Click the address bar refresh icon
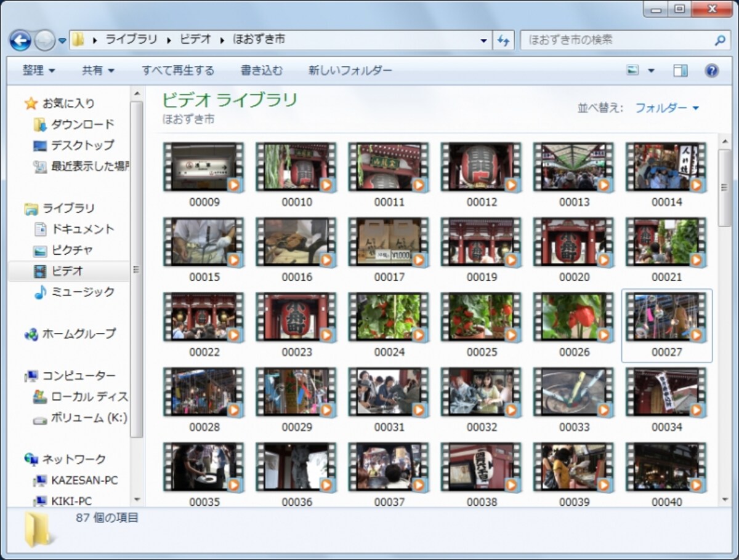 [x=503, y=41]
